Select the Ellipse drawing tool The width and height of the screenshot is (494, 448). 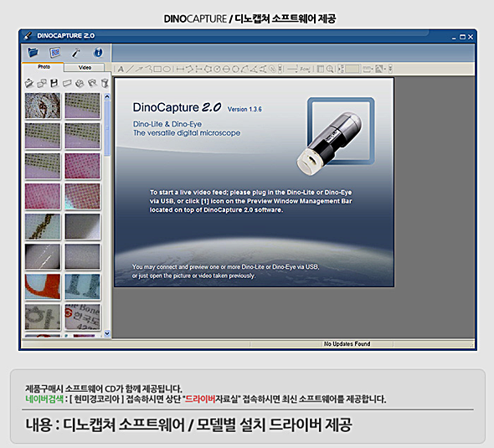(x=167, y=69)
